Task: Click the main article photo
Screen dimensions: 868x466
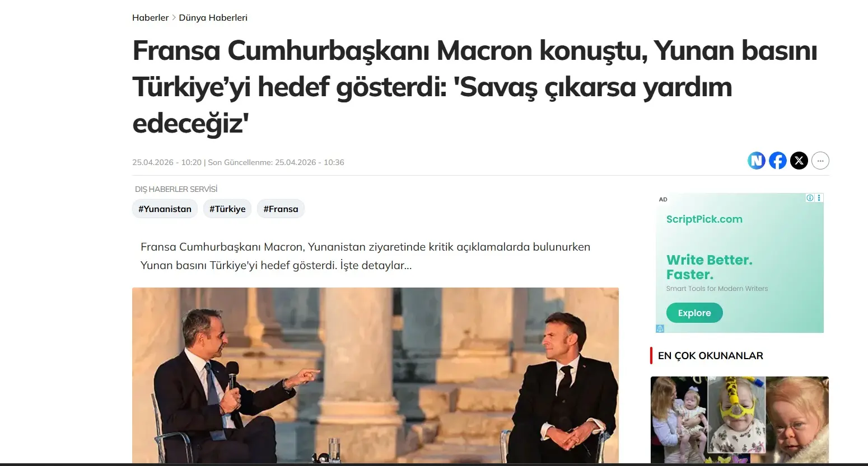Action: (x=375, y=375)
